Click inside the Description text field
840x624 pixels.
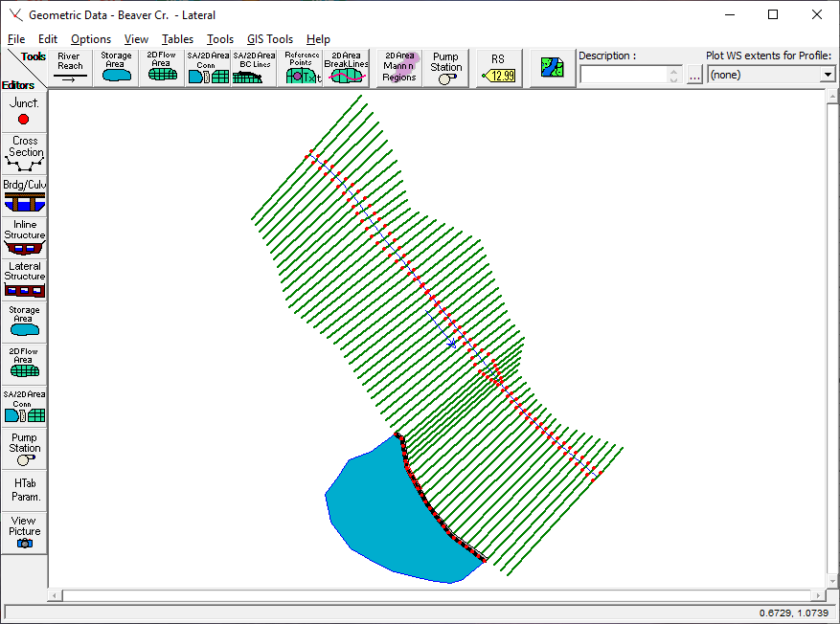click(624, 75)
